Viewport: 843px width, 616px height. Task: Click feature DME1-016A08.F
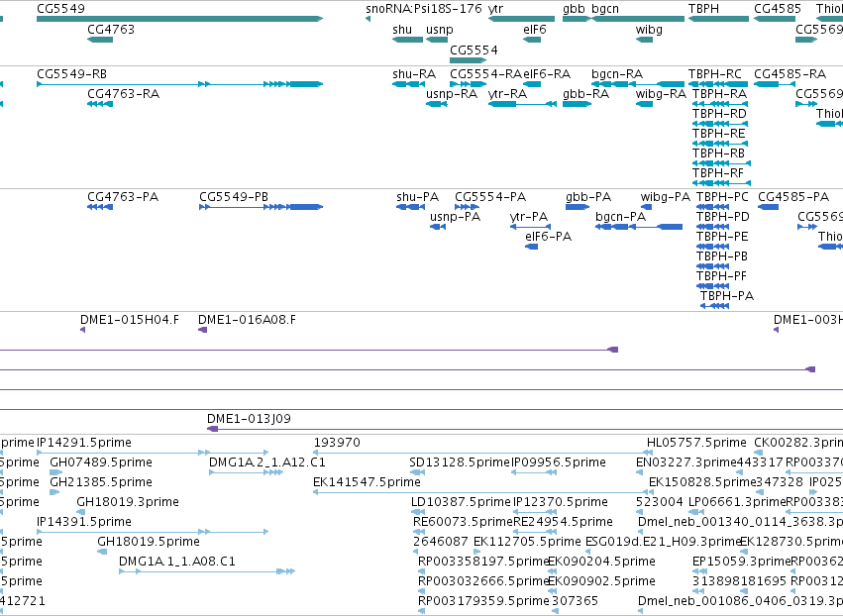(x=247, y=320)
